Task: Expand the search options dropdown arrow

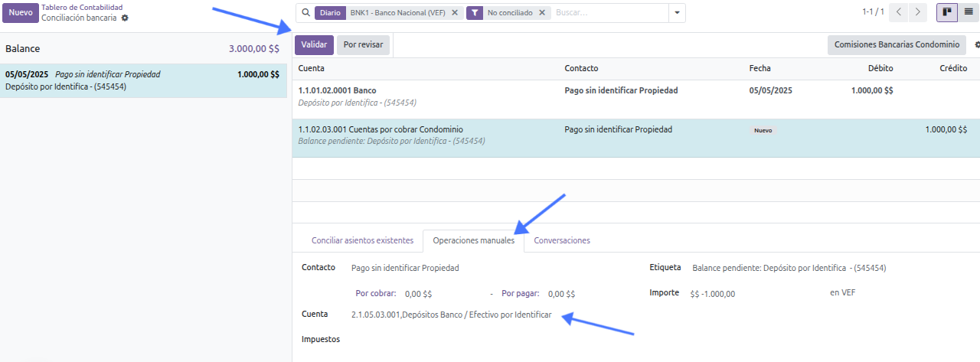Action: (x=676, y=13)
